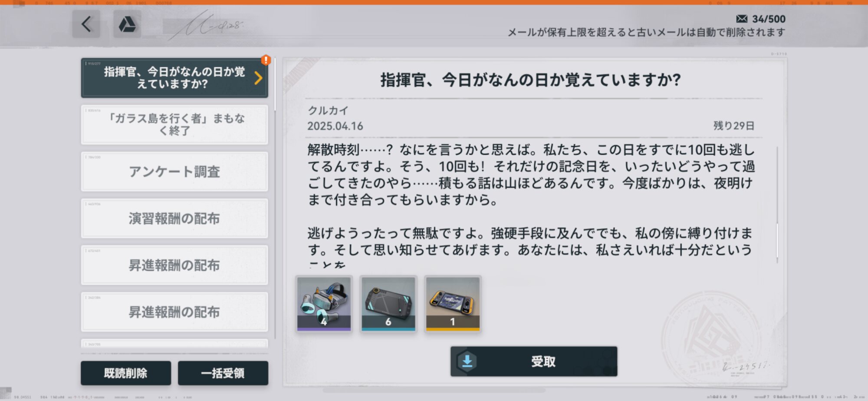The width and height of the screenshot is (868, 401).
Task: Click the envelope mail count icon
Action: (742, 19)
